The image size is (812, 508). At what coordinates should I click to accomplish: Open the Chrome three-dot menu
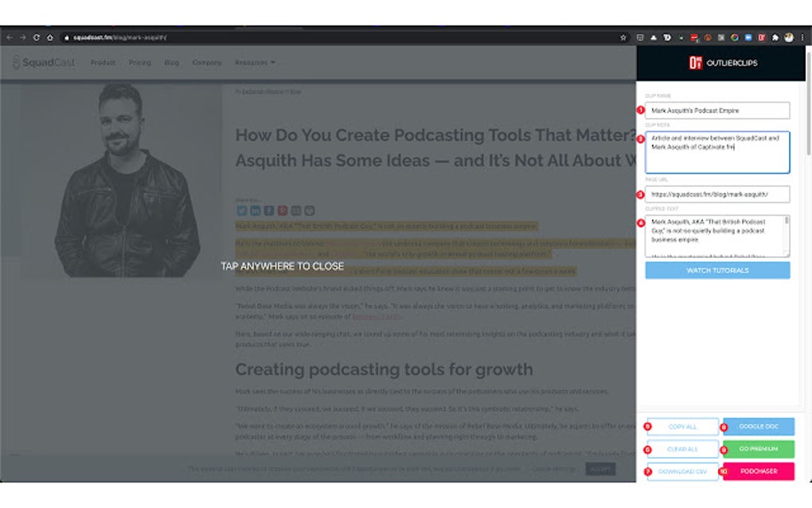[801, 37]
